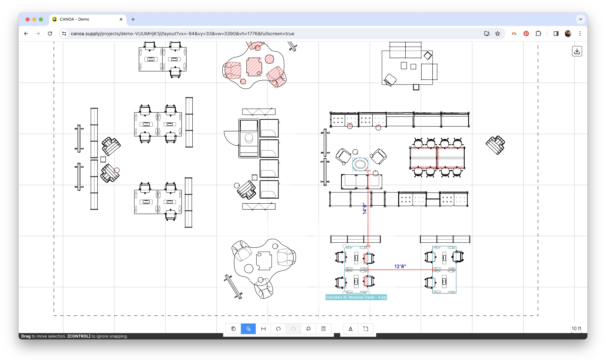Viewport: 606px width, 364px height.
Task: Open Chrome three-dot menu
Action: [580, 34]
